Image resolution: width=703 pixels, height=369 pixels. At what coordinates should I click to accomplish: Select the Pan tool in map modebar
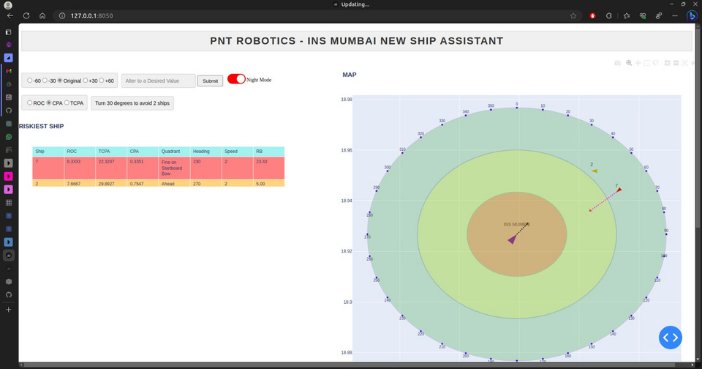tap(638, 63)
